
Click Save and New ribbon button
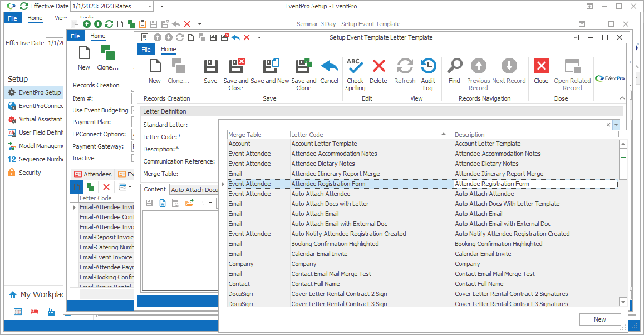point(270,71)
